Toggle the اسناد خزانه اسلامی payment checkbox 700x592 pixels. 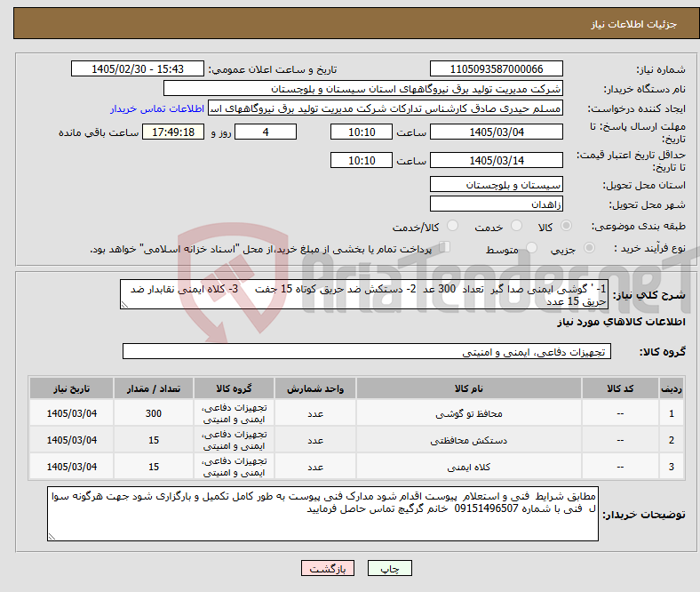pos(445,246)
